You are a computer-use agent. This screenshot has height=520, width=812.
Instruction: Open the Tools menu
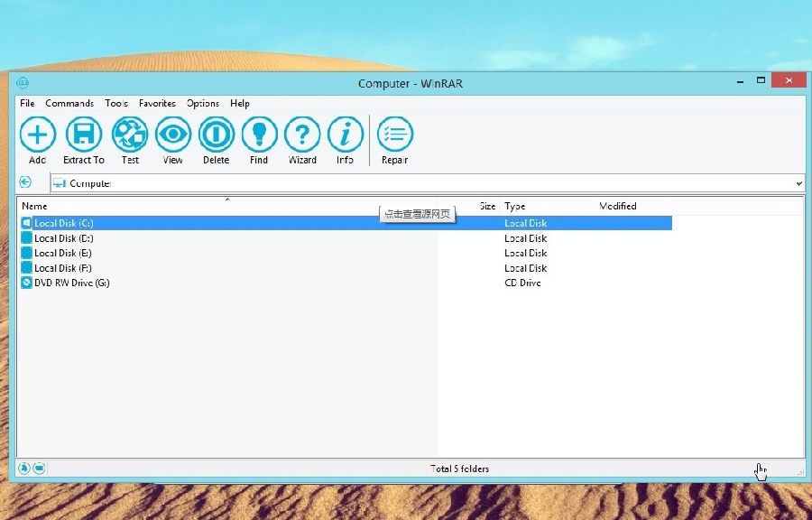tap(116, 103)
